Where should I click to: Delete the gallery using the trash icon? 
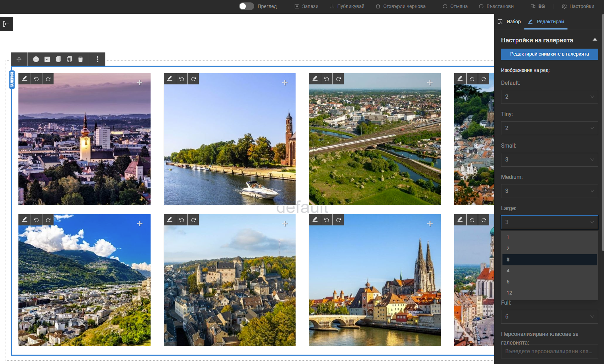tap(81, 59)
